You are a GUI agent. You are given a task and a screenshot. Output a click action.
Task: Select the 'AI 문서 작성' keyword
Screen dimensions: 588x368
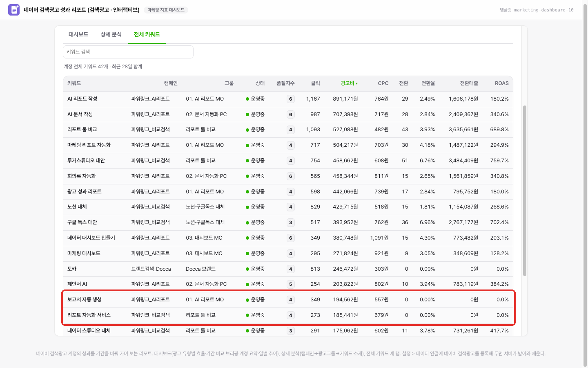80,114
